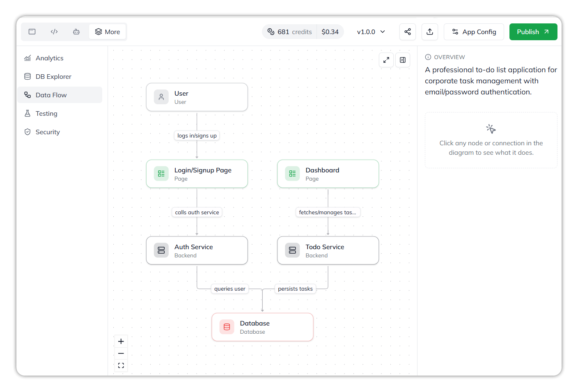Open the preview window tab icon

(32, 32)
